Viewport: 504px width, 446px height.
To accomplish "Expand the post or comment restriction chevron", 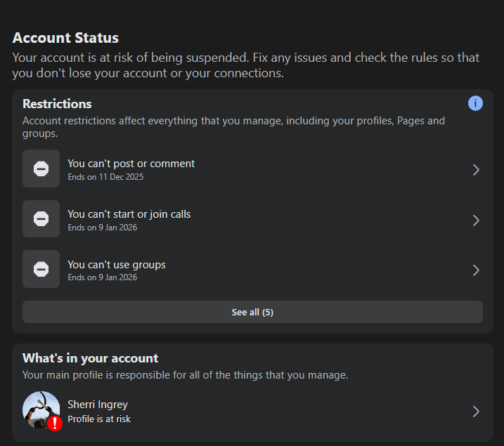I will [476, 169].
